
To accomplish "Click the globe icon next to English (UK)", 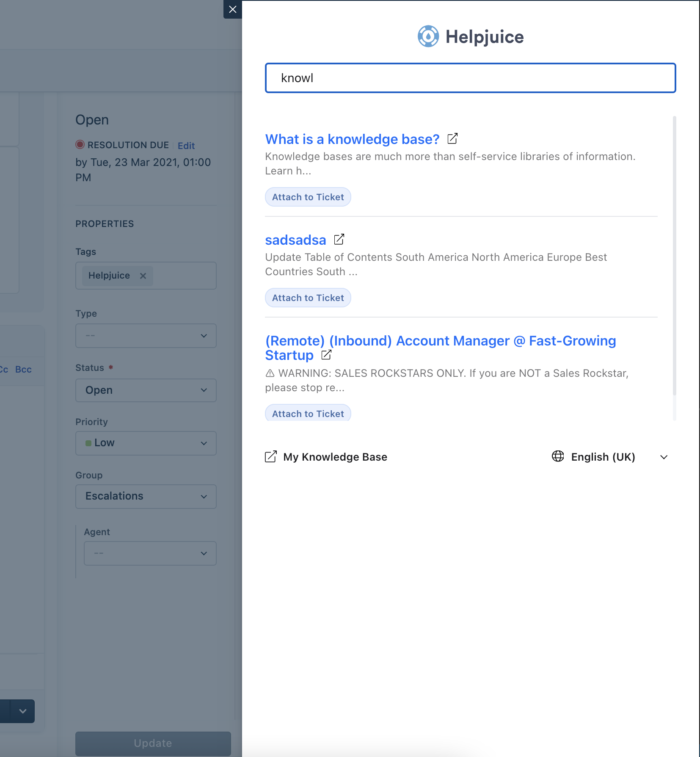I will pos(558,457).
